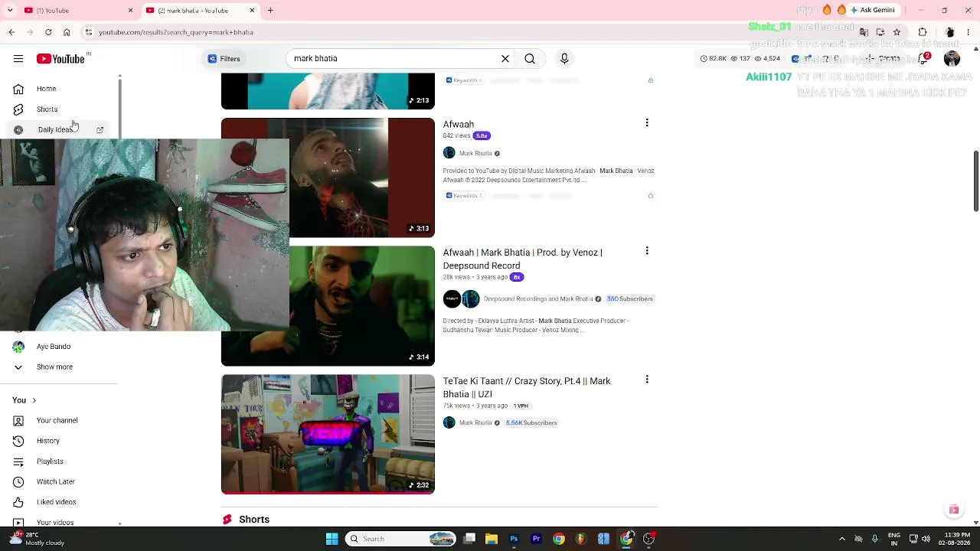The height and width of the screenshot is (551, 980).
Task: Open more options for Afwaah Prod. by Venoz video
Action: pyautogui.click(x=647, y=251)
